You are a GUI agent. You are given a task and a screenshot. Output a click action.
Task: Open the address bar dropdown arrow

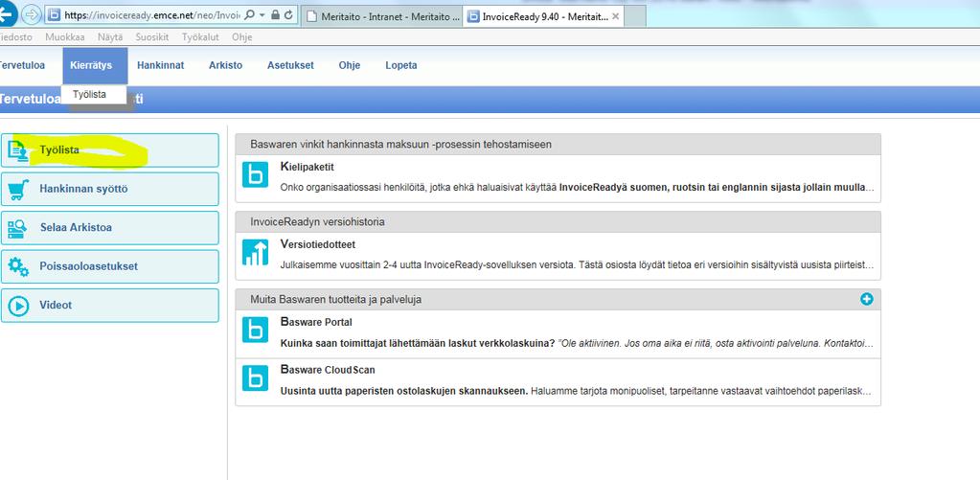(262, 14)
